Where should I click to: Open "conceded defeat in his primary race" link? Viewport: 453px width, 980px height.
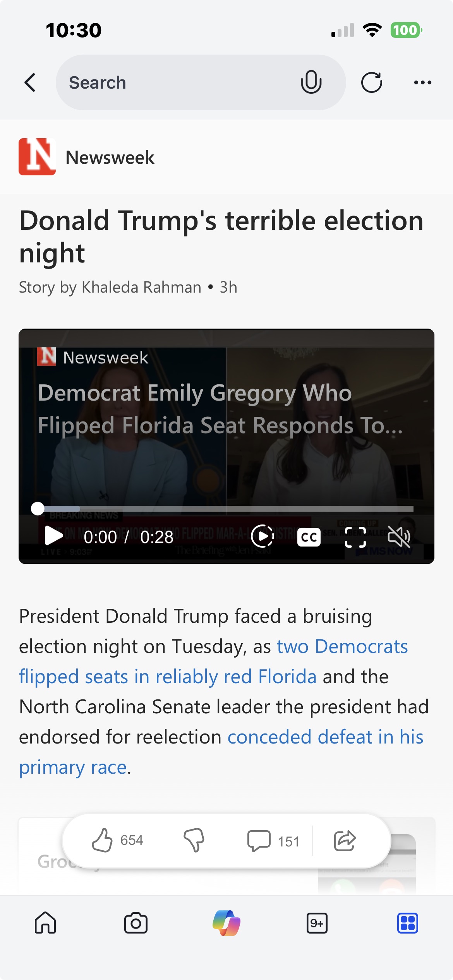[x=325, y=737]
